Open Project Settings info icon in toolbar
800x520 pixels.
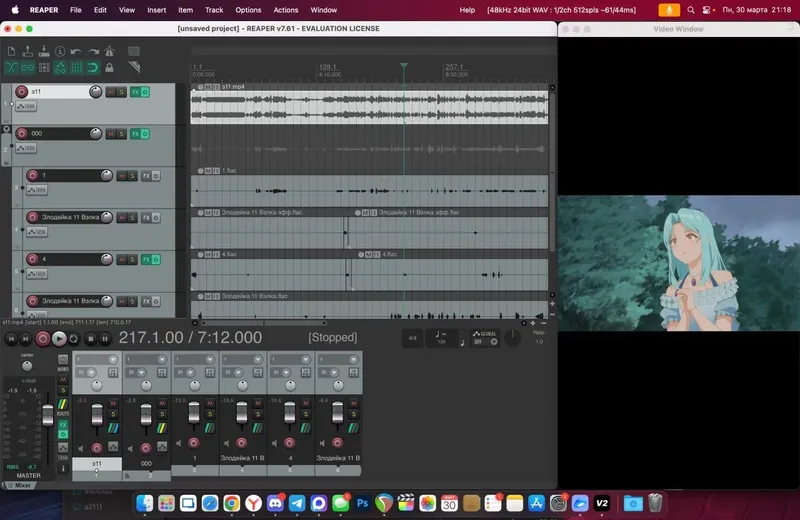61,51
